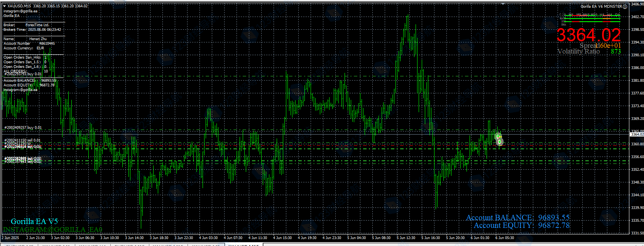The height and width of the screenshot is (246, 644).
Task: Click the 3364.02 current price tag on price axis
Action: tap(637, 135)
